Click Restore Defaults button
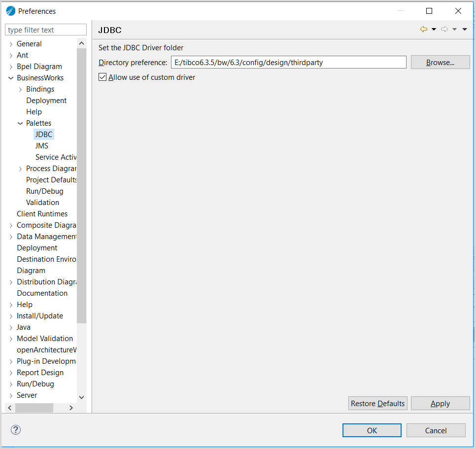 point(377,403)
